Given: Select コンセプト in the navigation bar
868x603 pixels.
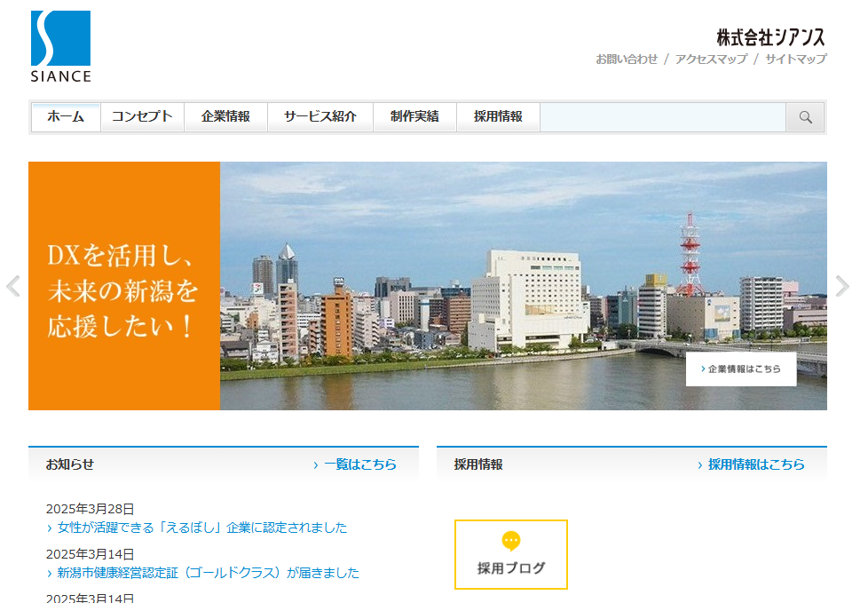Looking at the screenshot, I should tap(142, 117).
